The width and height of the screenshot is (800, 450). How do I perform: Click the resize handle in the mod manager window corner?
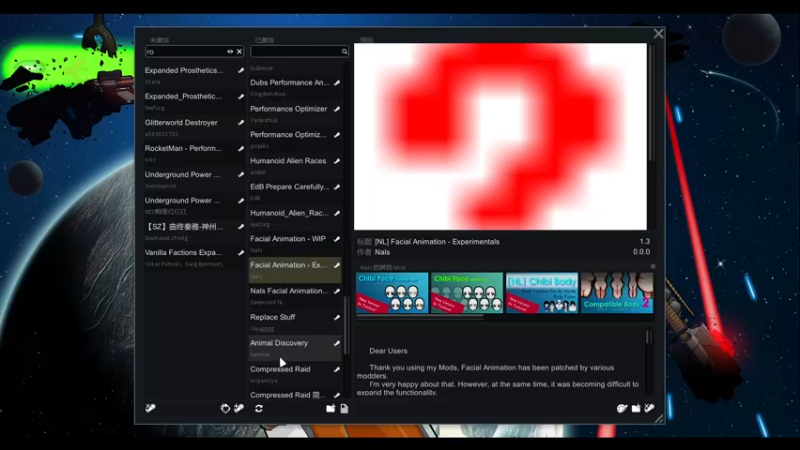(x=659, y=418)
